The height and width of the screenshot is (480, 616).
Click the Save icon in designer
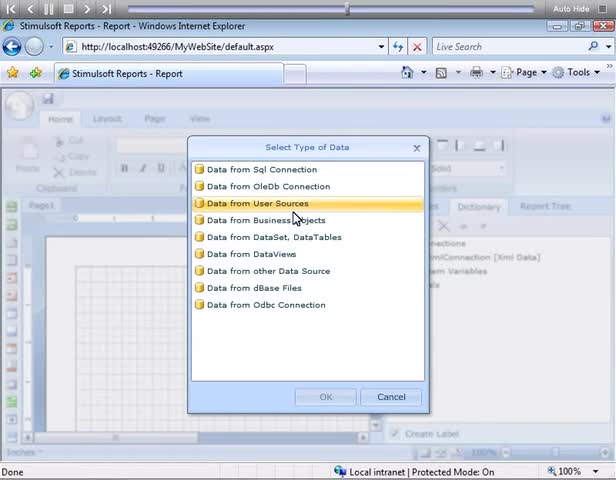coord(48,98)
